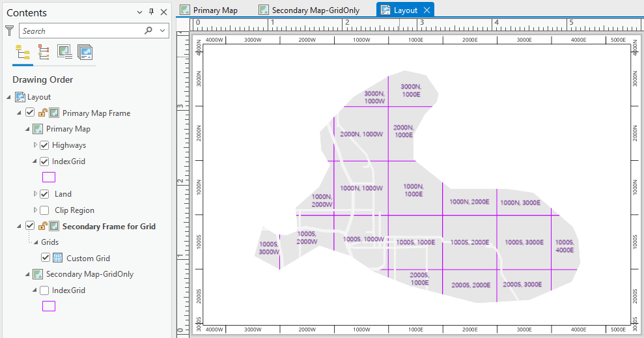Uncheck the Highways layer checkbox

click(x=44, y=145)
